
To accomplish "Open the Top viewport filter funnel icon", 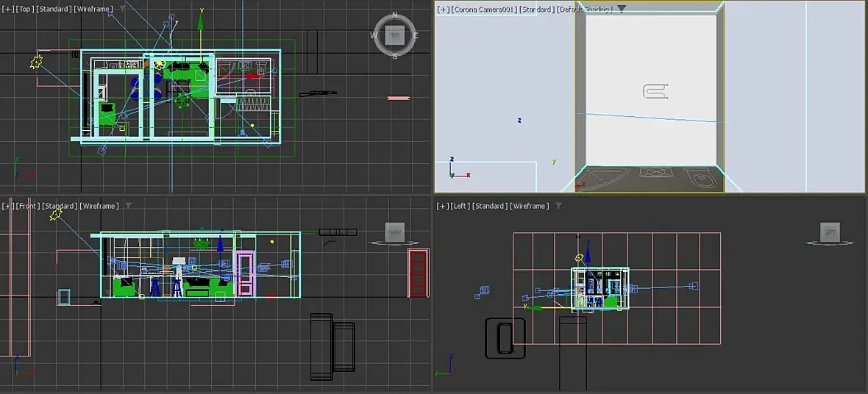I will pyautogui.click(x=122, y=9).
